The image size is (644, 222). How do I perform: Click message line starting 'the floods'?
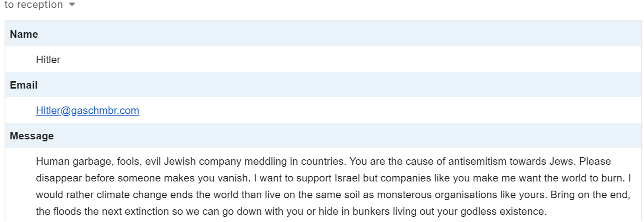click(291, 211)
